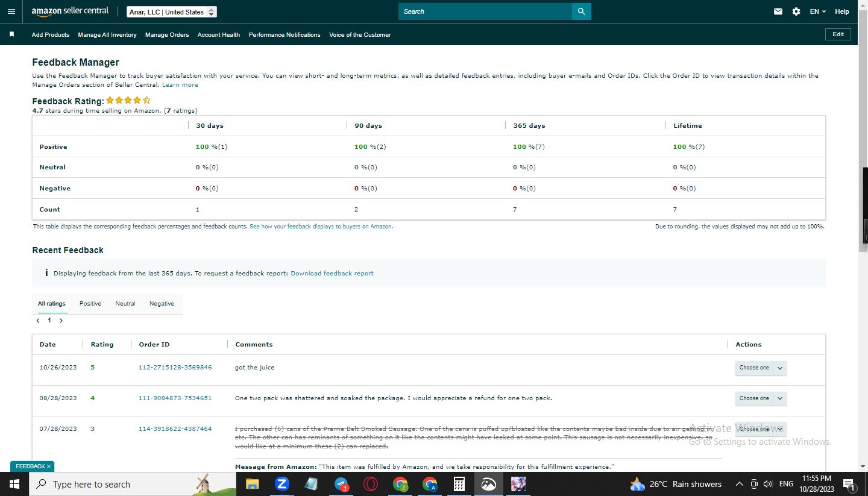
Task: Click the Edit button in navigation bar
Action: pos(838,34)
